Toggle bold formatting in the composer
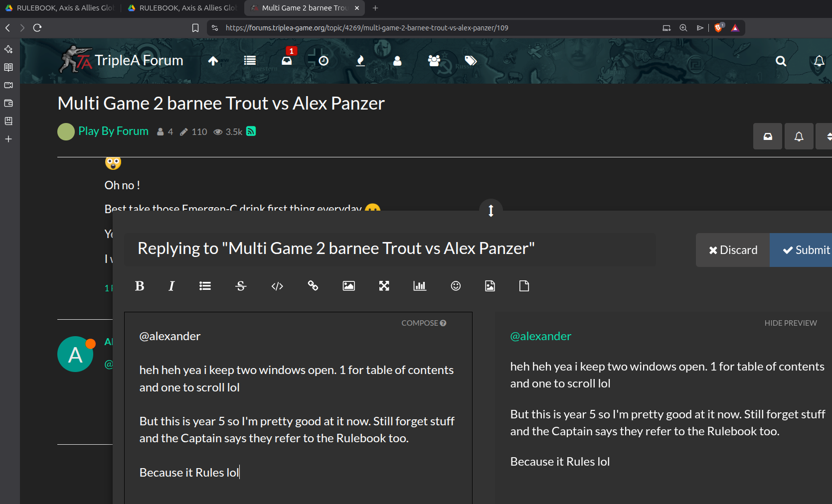This screenshot has width=832, height=504. tap(140, 286)
